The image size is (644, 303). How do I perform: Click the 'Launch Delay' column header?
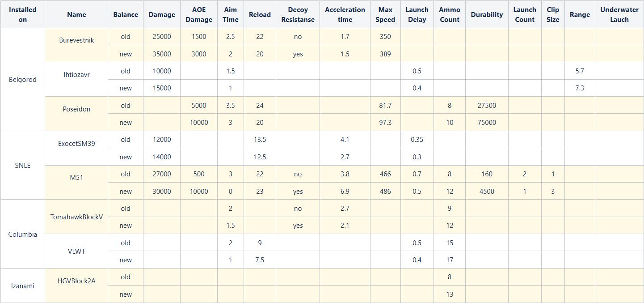[417, 14]
